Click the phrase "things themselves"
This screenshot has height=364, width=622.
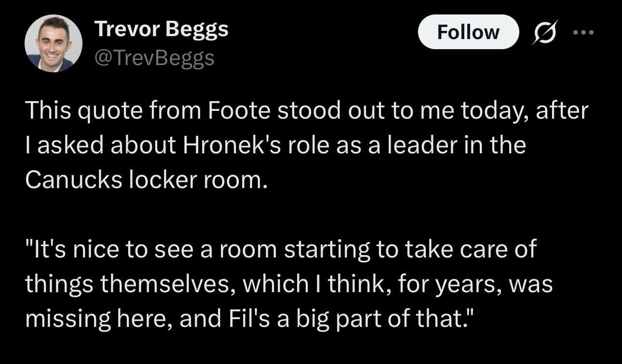(130, 284)
